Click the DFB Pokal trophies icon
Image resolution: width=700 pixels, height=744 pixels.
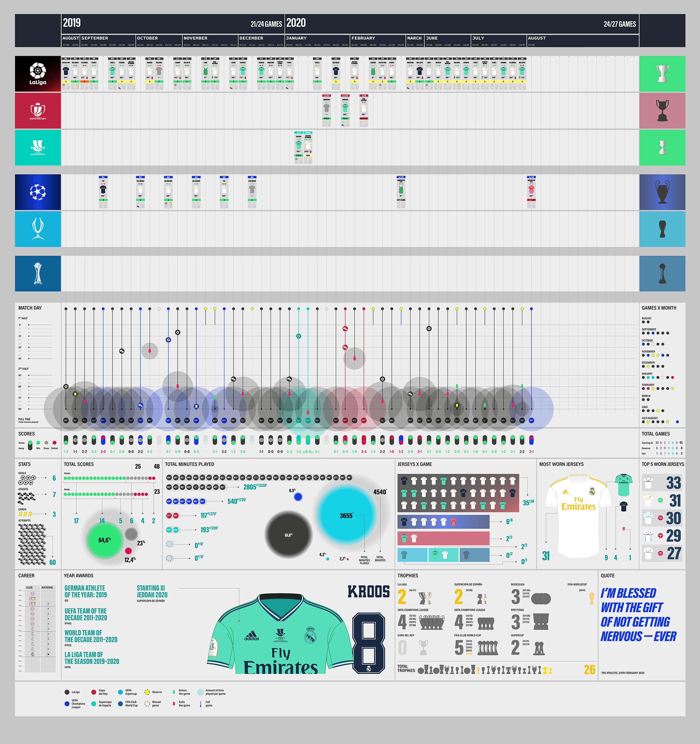[541, 622]
